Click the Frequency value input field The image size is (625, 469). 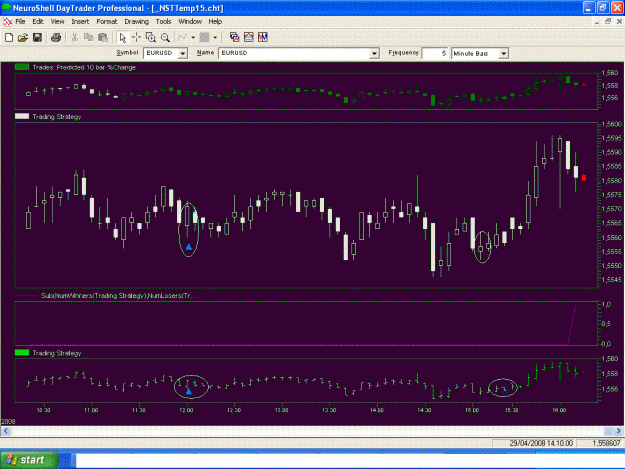436,53
